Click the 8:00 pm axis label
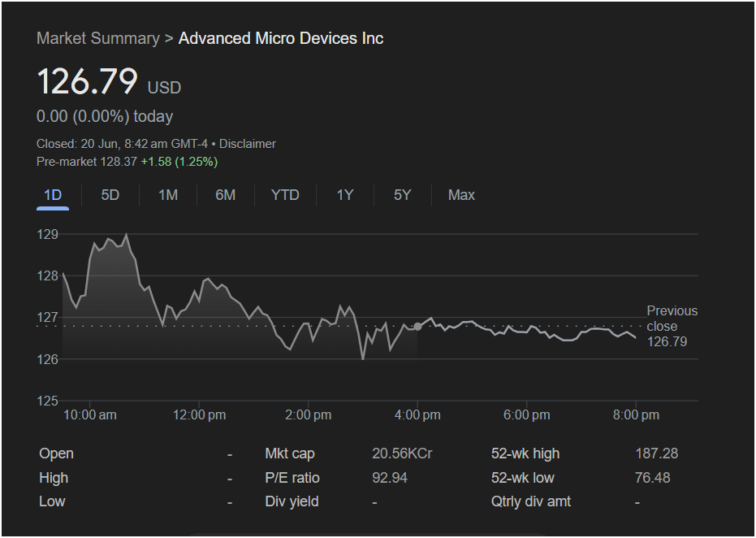This screenshot has width=756, height=538. 636,415
